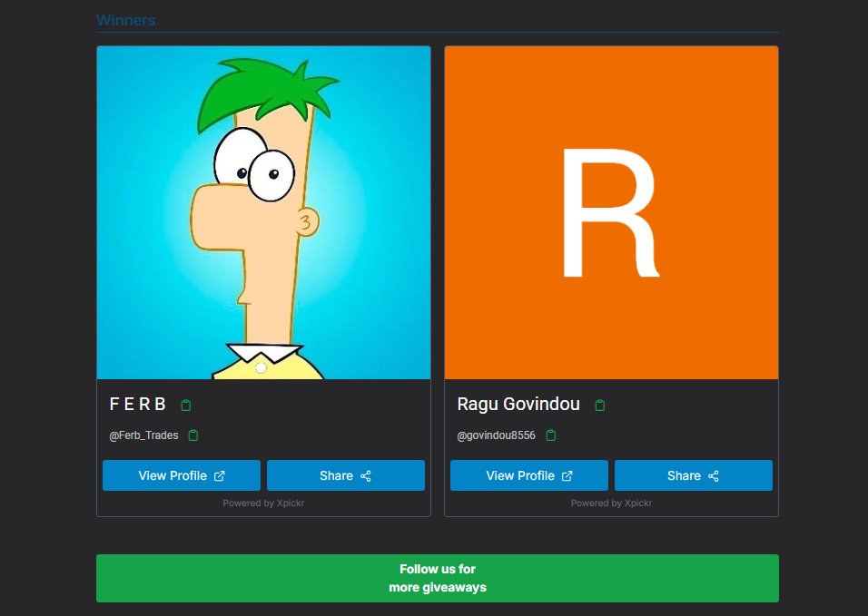Viewport: 868px width, 616px height.
Task: Open View Profile for F E R B
Action: [x=182, y=475]
